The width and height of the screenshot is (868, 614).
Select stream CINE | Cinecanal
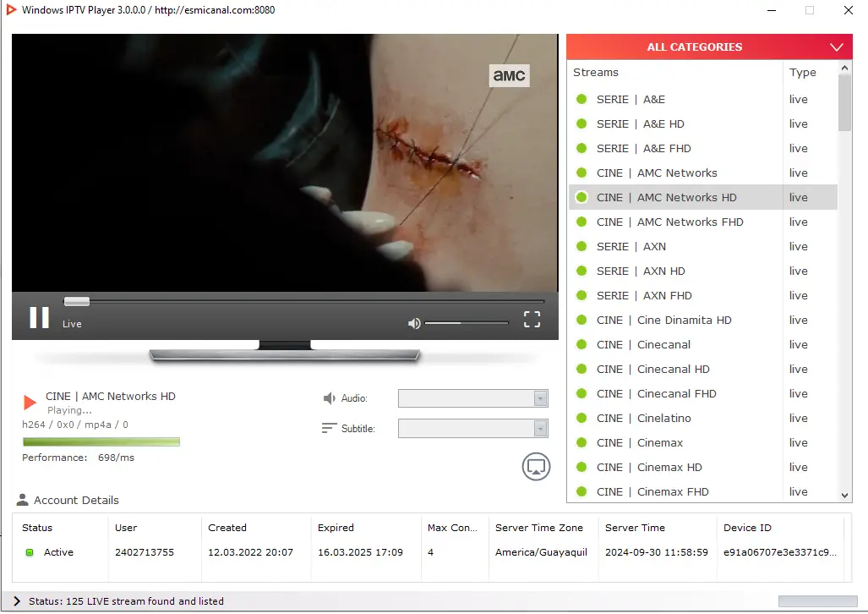[703, 345]
